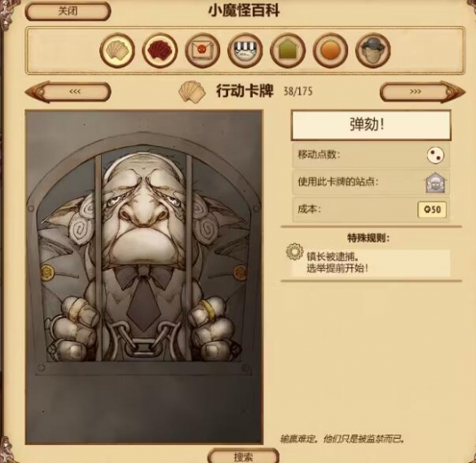The image size is (476, 463).
Task: Click the dice icon next to 移动点数
Action: click(x=435, y=155)
